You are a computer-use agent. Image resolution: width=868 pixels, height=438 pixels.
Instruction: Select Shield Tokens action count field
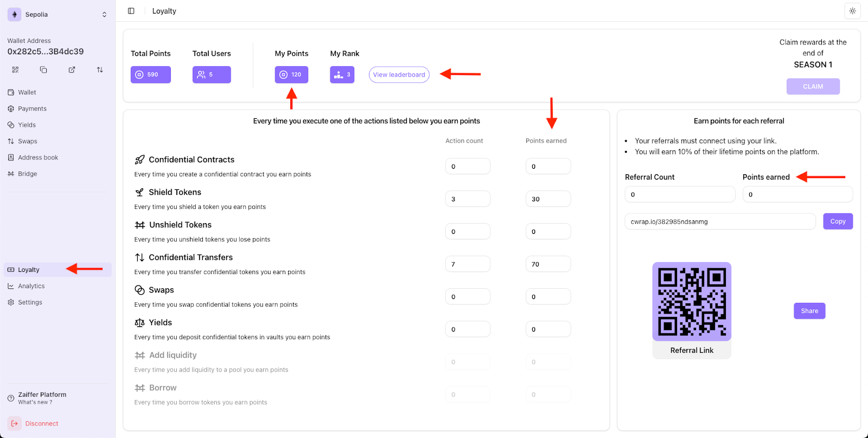468,199
